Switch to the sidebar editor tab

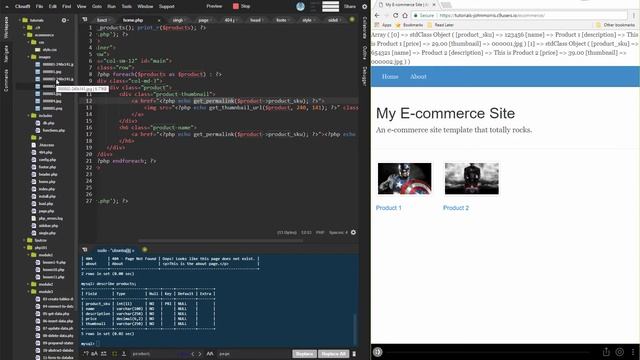point(333,20)
